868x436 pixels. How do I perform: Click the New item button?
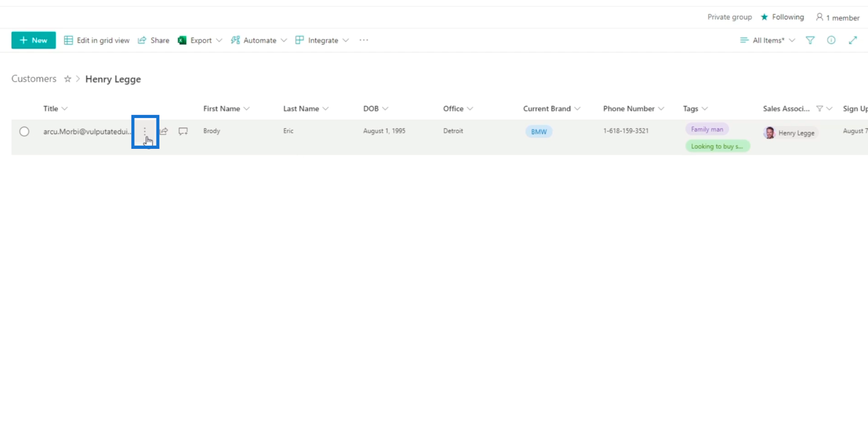(x=34, y=40)
